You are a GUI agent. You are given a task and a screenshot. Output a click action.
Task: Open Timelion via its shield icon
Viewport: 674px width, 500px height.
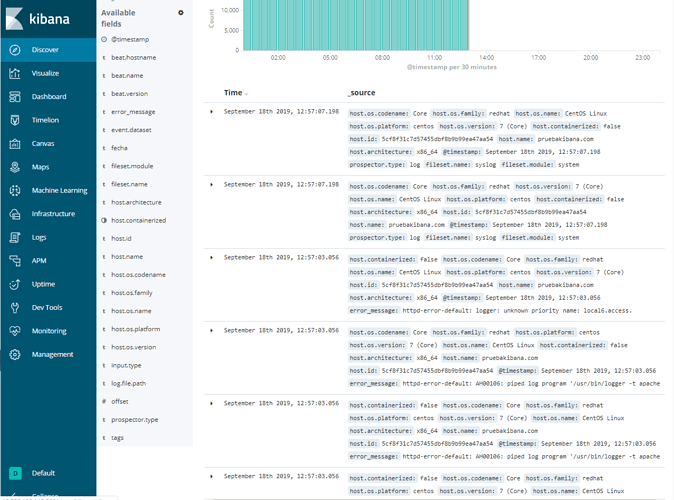(x=15, y=120)
